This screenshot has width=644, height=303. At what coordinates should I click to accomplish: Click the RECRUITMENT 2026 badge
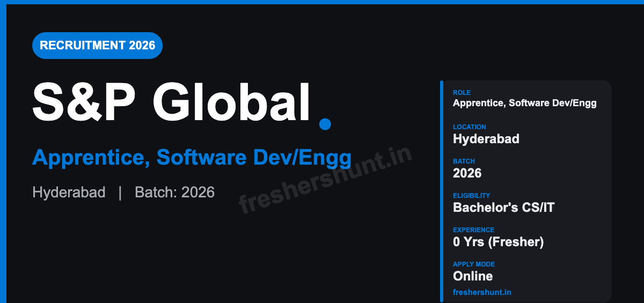point(97,45)
